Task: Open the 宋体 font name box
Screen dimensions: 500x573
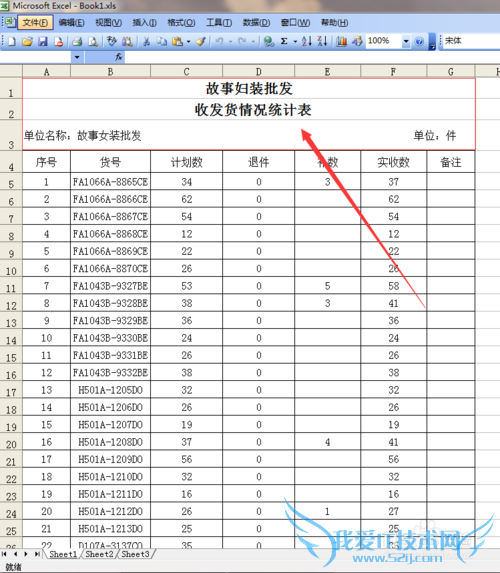Action: 470,41
